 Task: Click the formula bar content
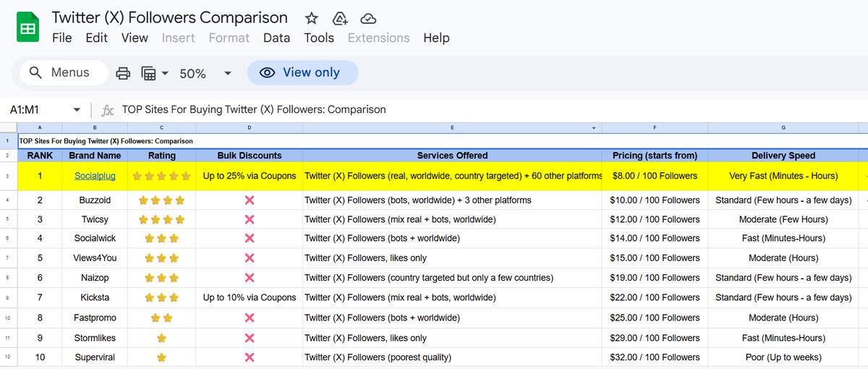[254, 110]
